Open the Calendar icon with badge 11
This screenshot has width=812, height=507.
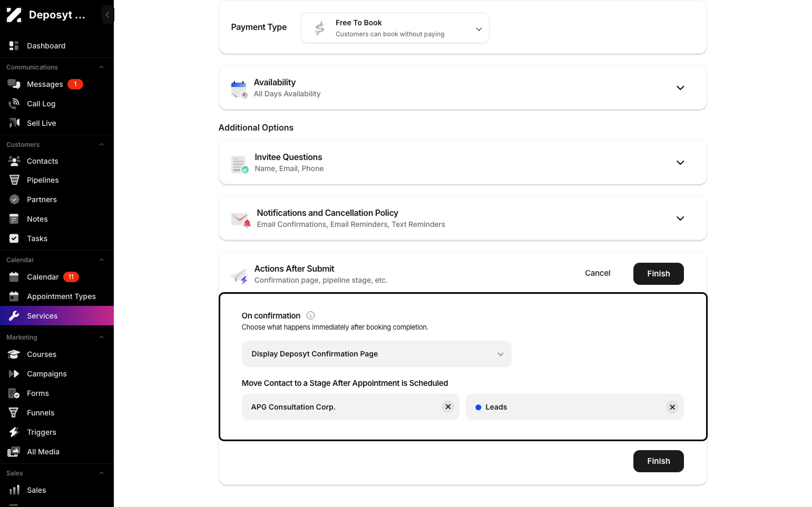(x=14, y=277)
